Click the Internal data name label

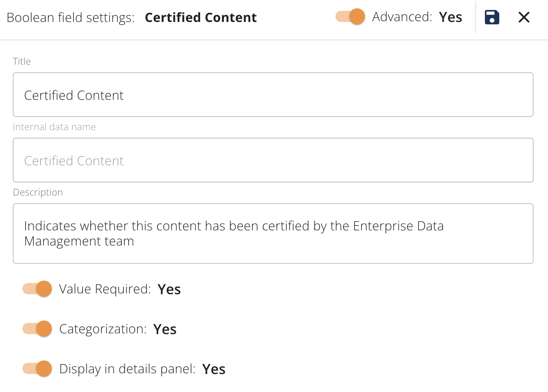[x=54, y=127]
